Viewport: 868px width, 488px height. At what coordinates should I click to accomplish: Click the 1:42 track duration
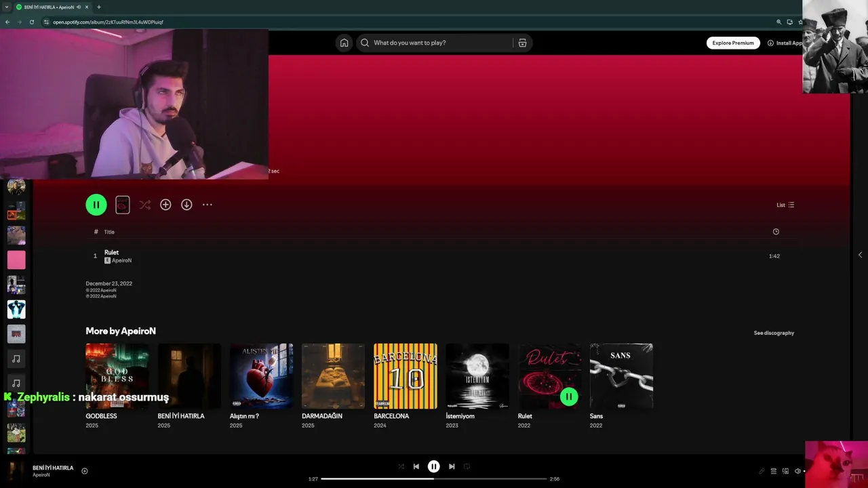click(774, 256)
